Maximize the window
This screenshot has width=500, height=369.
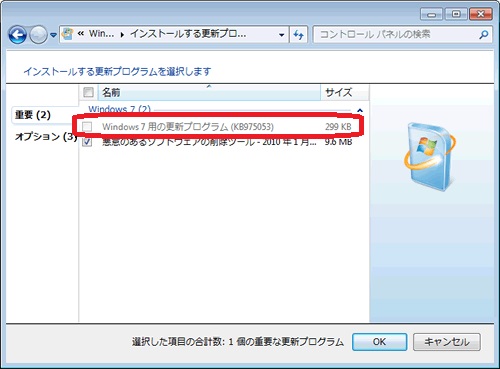456,14
